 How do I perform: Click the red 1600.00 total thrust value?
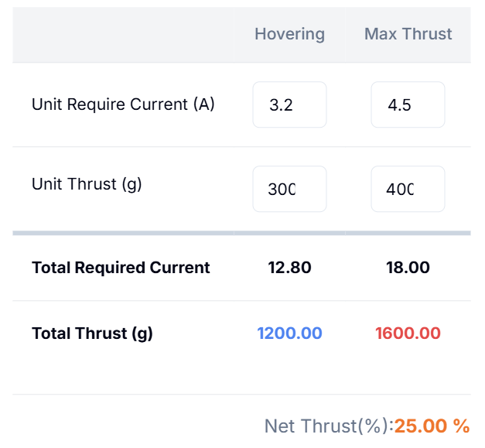[x=408, y=333]
